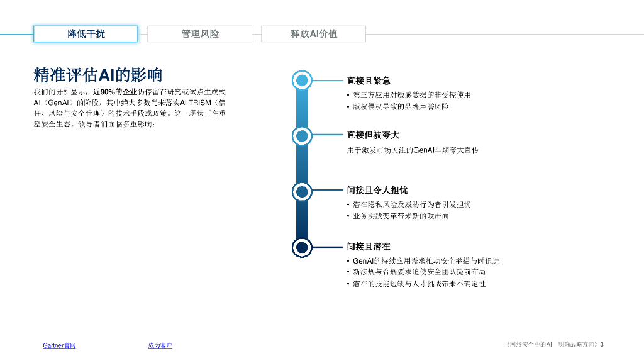The height and width of the screenshot is (363, 644).
Task: Click the 直接但被夸大 timeline circle marker
Action: [302, 135]
